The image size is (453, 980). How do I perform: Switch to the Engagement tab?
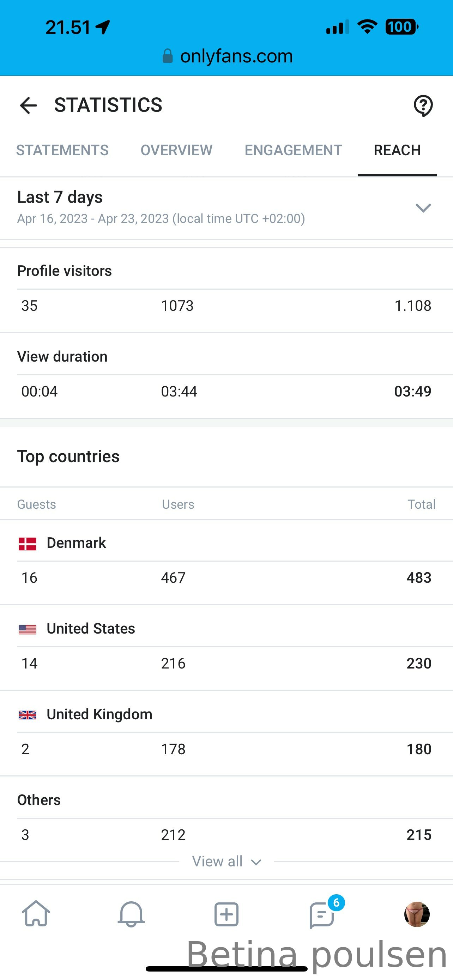[293, 150]
